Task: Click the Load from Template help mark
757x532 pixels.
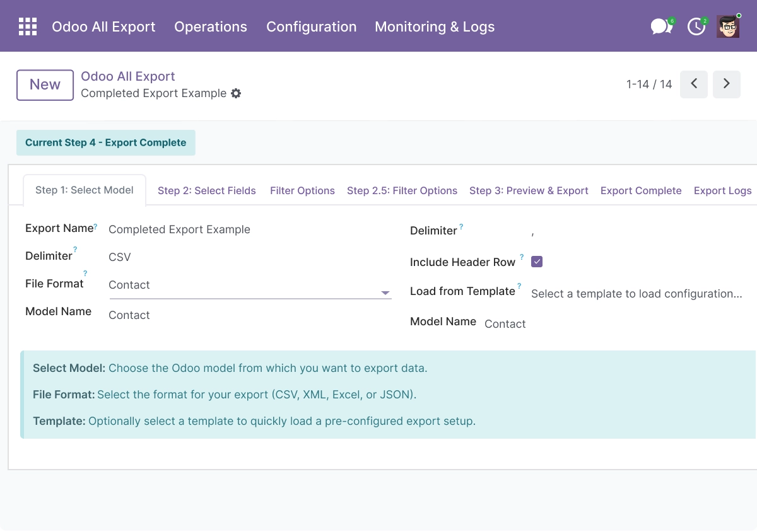Action: coord(519,286)
